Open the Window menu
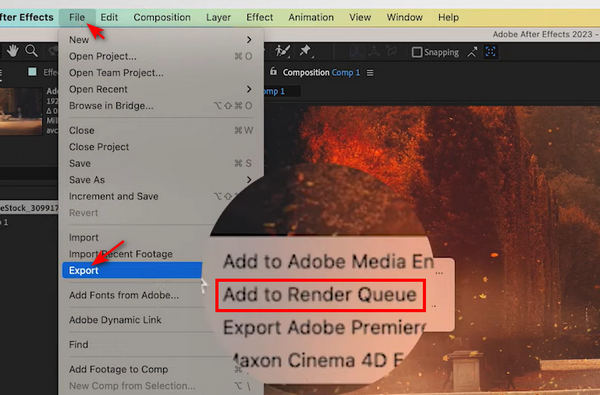The width and height of the screenshot is (600, 395). point(404,17)
